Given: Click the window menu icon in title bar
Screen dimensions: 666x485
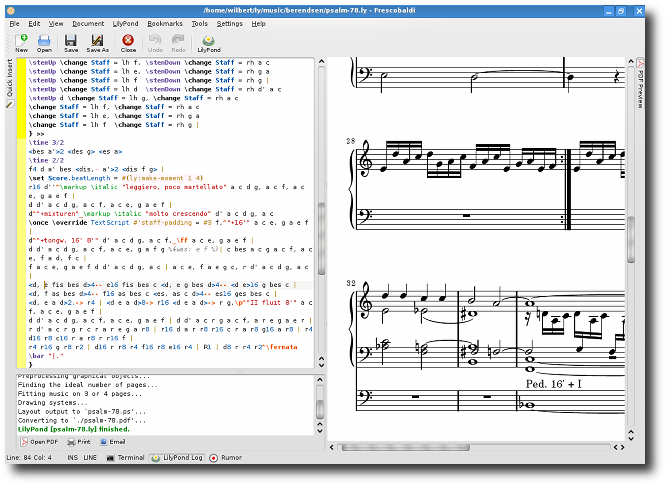Looking at the screenshot, I should (x=11, y=10).
